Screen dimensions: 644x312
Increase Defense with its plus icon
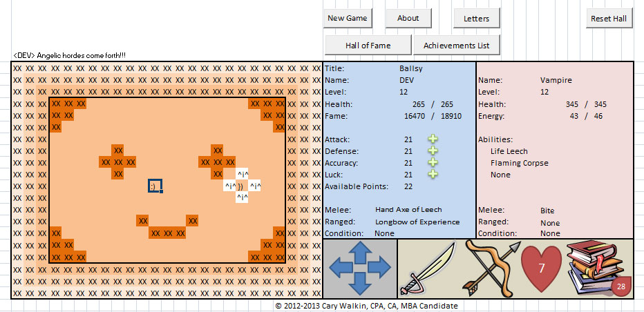tap(433, 151)
